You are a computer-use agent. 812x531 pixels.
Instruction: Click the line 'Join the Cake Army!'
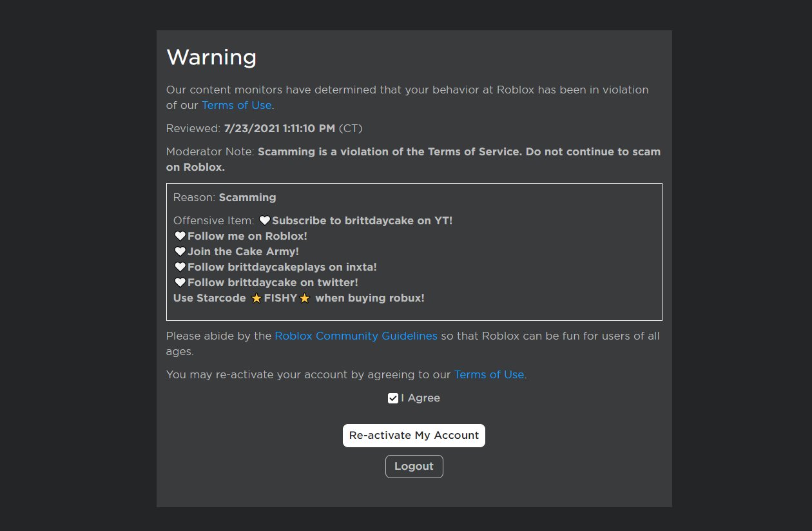(x=243, y=251)
